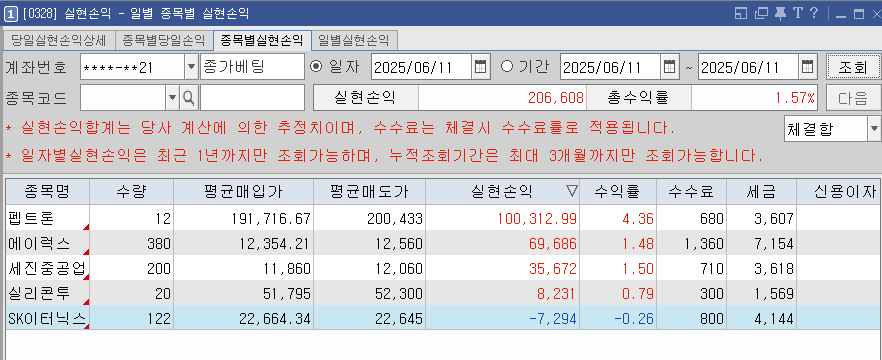Sort by the 종목명 column header
This screenshot has width=882, height=360.
(47, 192)
